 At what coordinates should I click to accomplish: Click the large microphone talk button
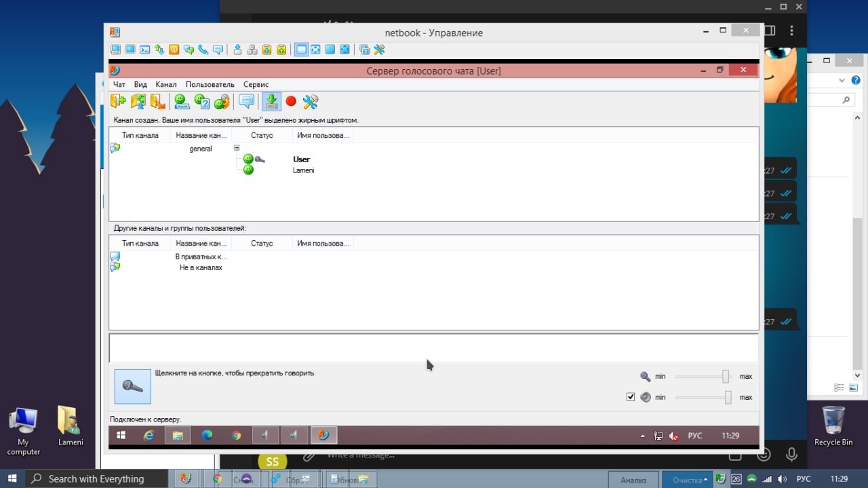132,387
